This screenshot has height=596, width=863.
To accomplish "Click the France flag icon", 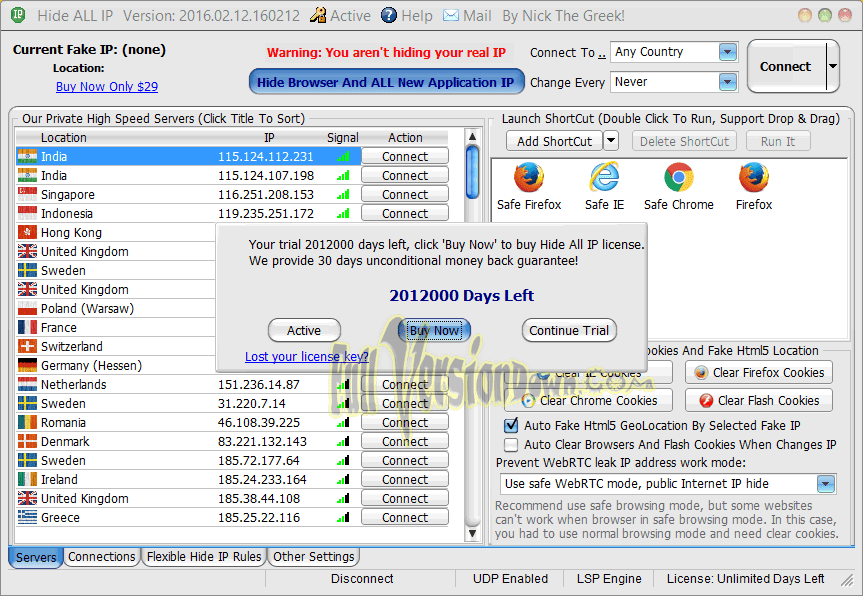I will click(x=27, y=327).
